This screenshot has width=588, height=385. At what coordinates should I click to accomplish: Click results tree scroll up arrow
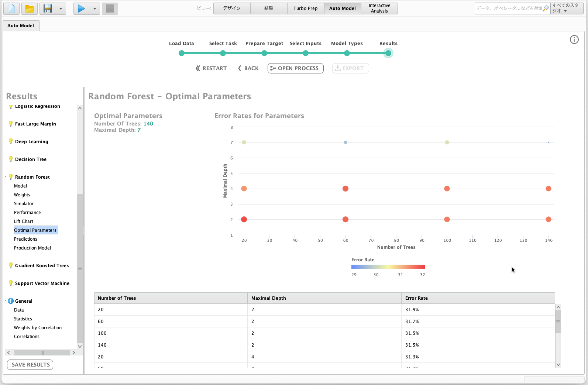(x=80, y=108)
